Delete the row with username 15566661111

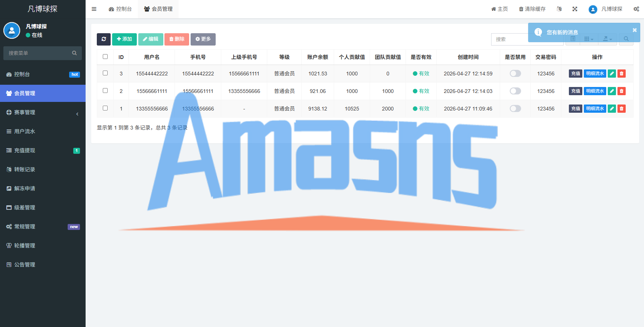pos(622,91)
